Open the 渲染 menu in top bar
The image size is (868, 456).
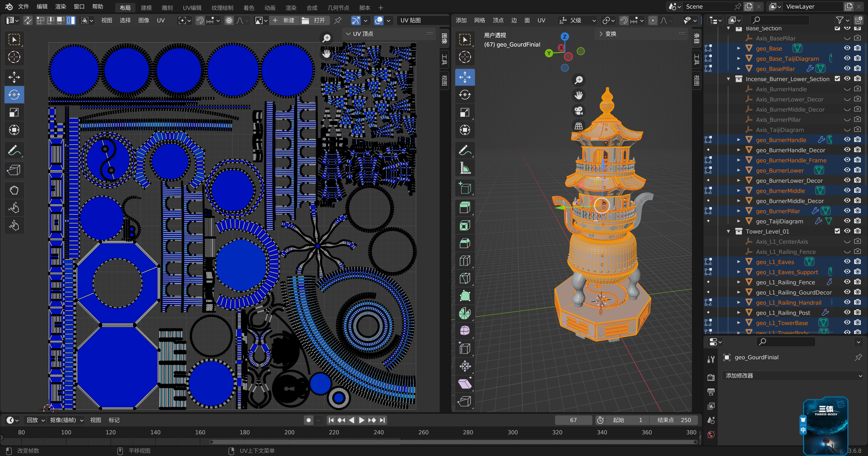click(x=60, y=6)
